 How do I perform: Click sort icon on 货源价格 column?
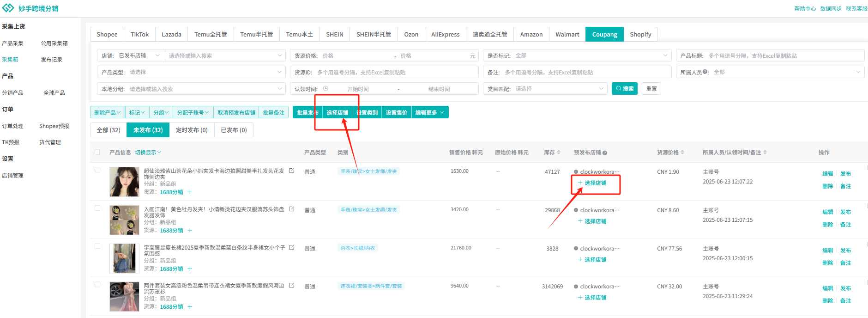(682, 152)
